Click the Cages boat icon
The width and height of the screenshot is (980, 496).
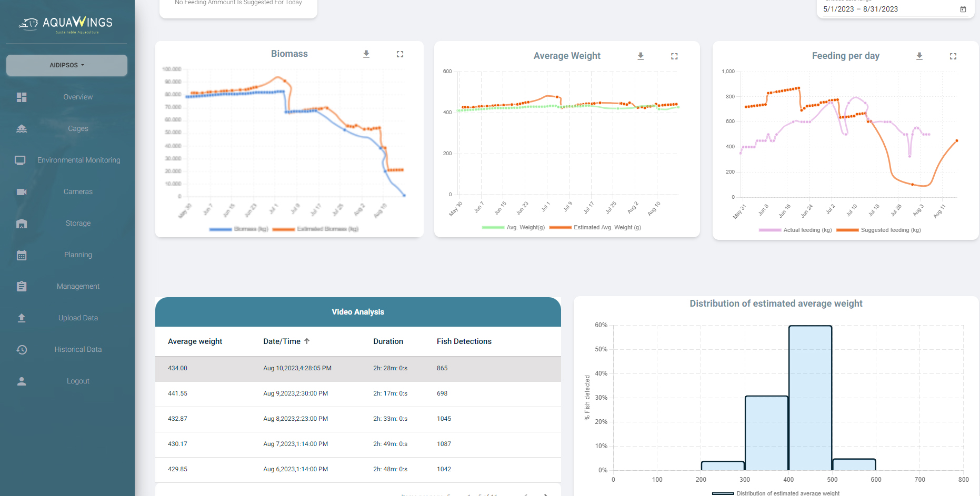(22, 129)
